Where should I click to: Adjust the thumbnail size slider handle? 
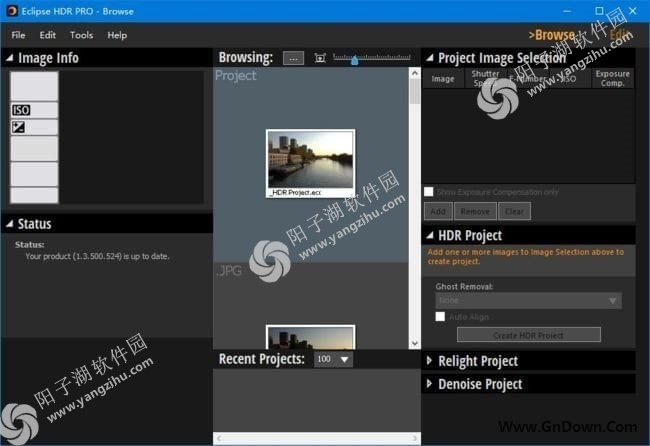point(354,61)
